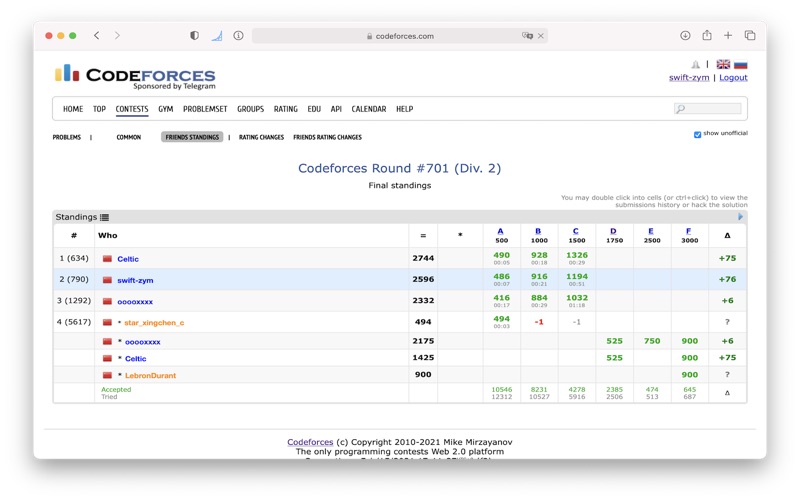Open the PROBLEMSET menu item
This screenshot has height=500, width=800.
pyautogui.click(x=205, y=109)
